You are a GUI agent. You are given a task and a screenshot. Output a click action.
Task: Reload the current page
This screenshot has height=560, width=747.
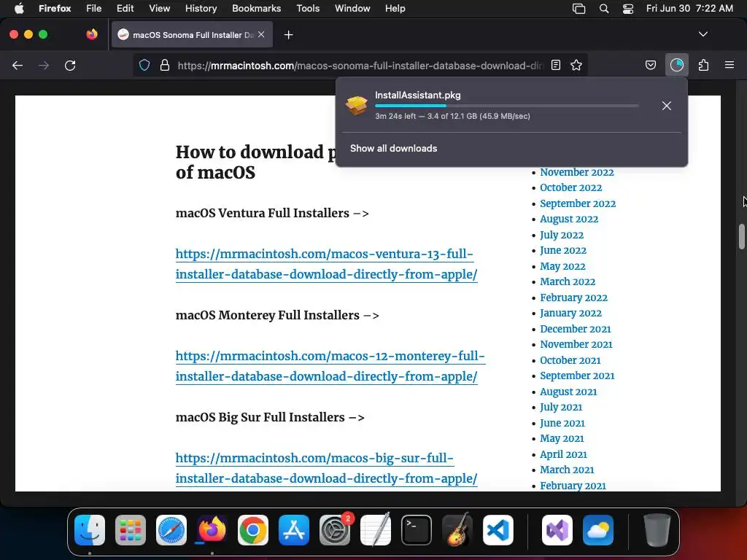tap(70, 65)
